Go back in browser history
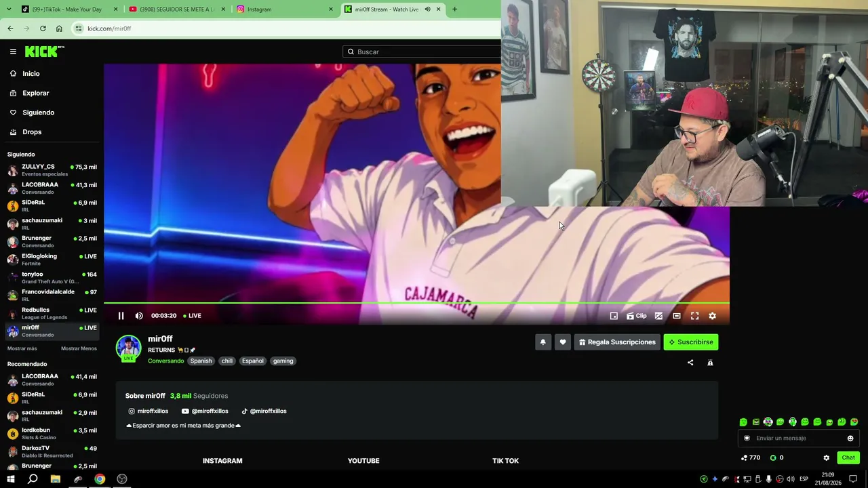Image resolution: width=868 pixels, height=488 pixels. click(x=10, y=28)
